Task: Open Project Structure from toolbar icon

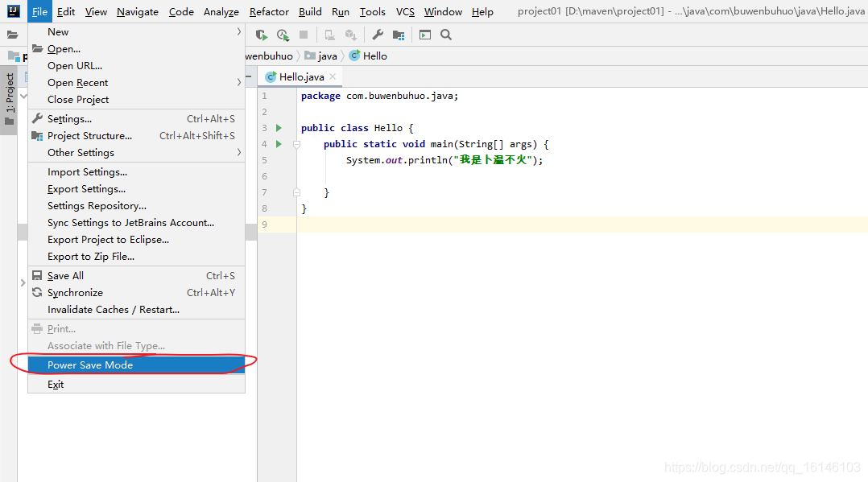Action: (399, 35)
